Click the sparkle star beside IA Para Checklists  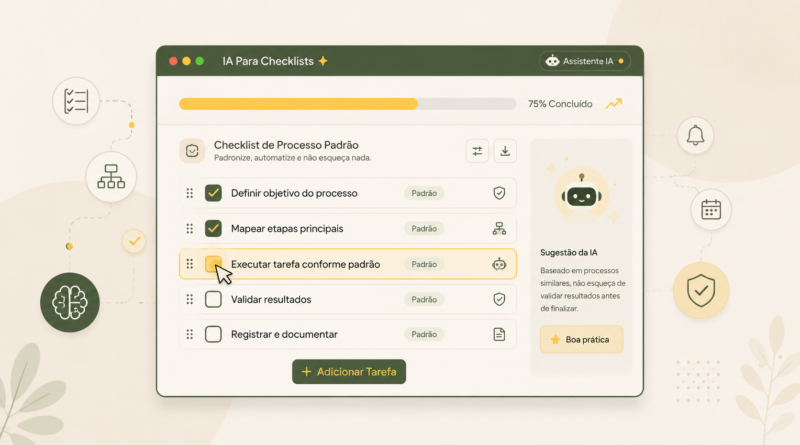point(322,61)
